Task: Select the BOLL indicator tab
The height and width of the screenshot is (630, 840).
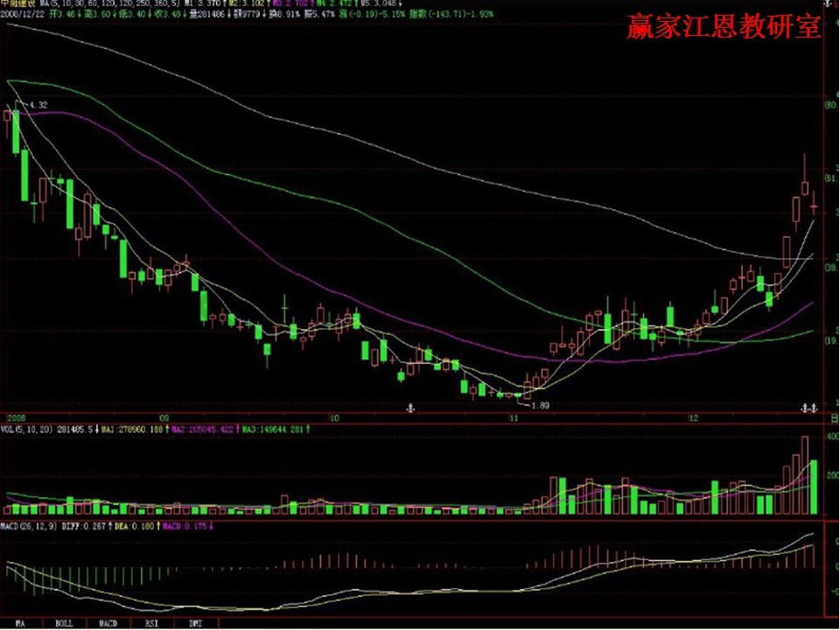Action: click(x=64, y=623)
